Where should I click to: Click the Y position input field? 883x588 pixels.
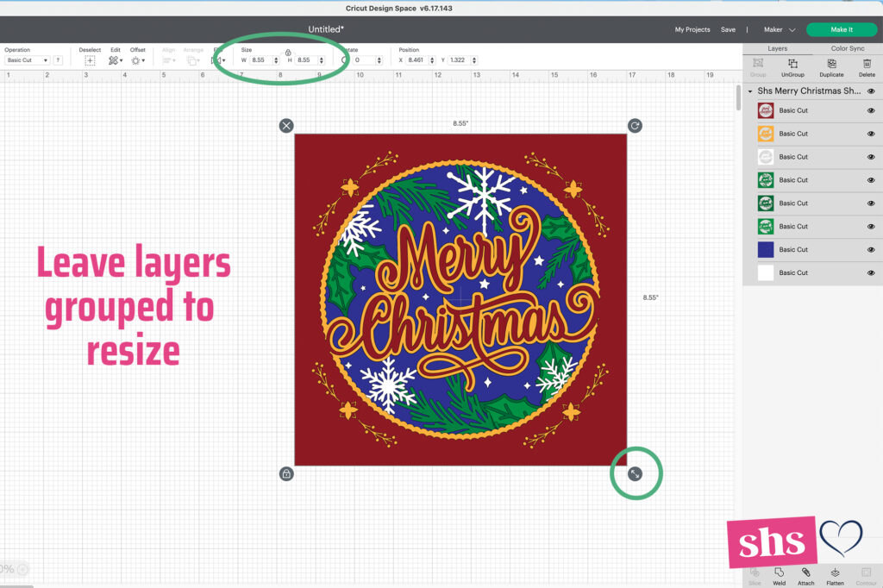click(459, 60)
